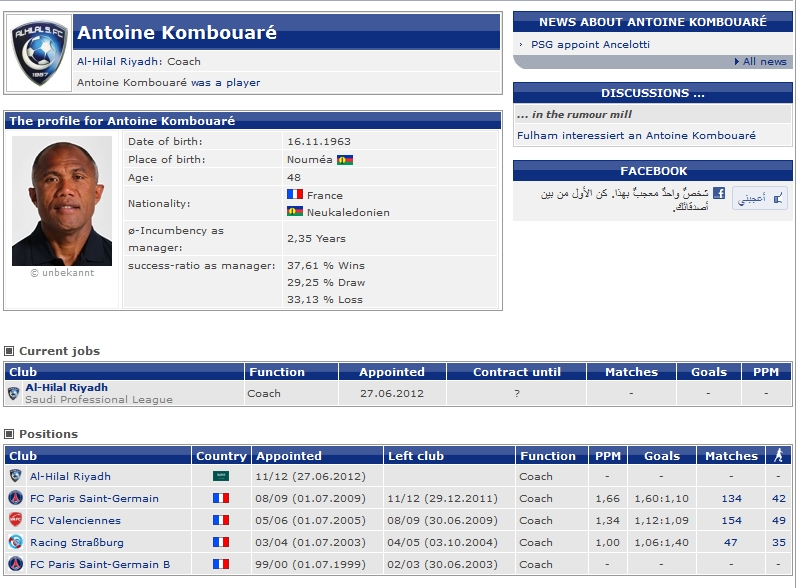Image resolution: width=796 pixels, height=588 pixels.
Task: Click the FC Valenciennes club crest
Action: click(16, 520)
